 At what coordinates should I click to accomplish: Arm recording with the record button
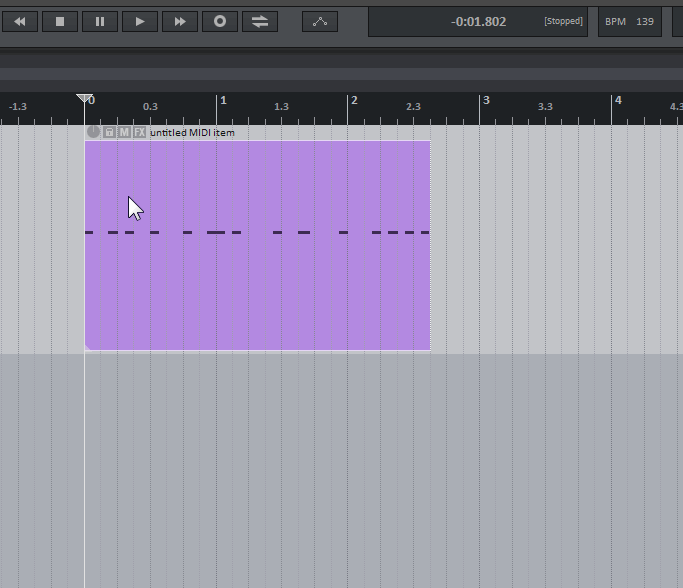pos(220,21)
